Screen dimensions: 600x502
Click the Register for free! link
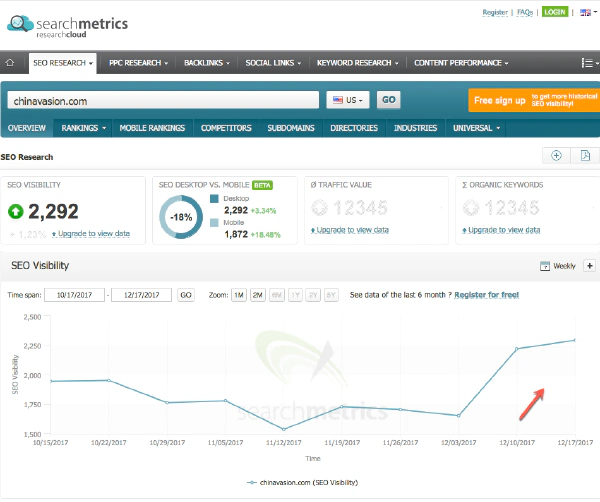pos(486,295)
